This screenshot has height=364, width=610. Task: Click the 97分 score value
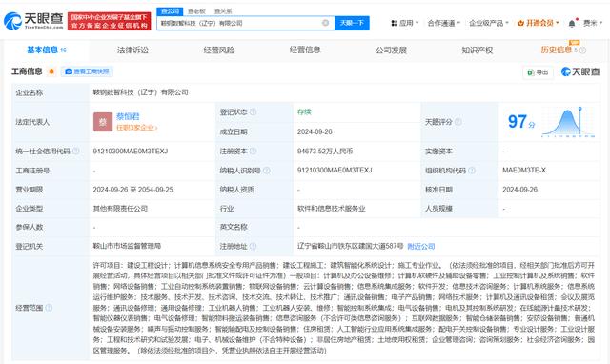pos(521,122)
